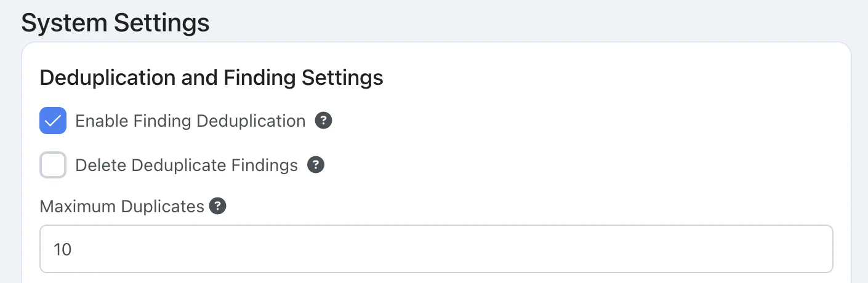Image resolution: width=868 pixels, height=283 pixels.
Task: Open help icon beside Enable Finding Deduplication
Action: [323, 121]
